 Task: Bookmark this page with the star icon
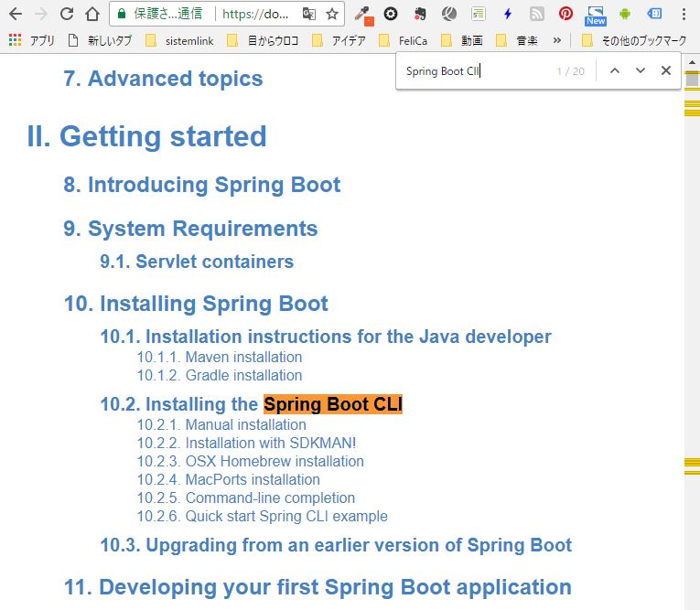[x=332, y=14]
